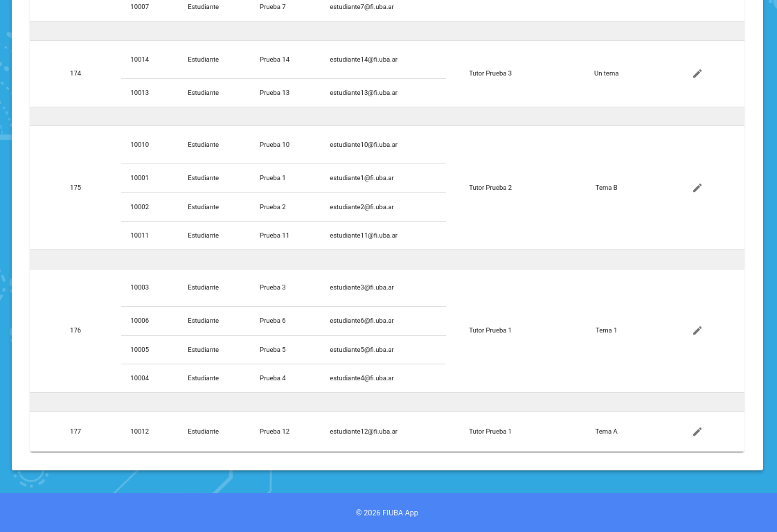Select student ID 10006
This screenshot has width=777, height=532.
pos(139,321)
